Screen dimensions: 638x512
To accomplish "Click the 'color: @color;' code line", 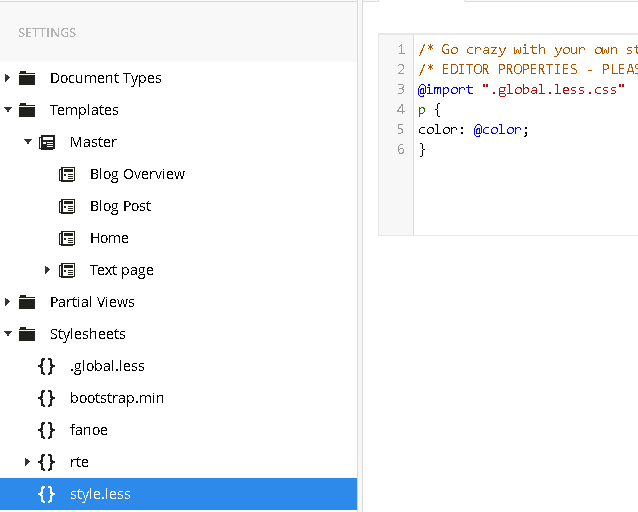I will coord(473,130).
